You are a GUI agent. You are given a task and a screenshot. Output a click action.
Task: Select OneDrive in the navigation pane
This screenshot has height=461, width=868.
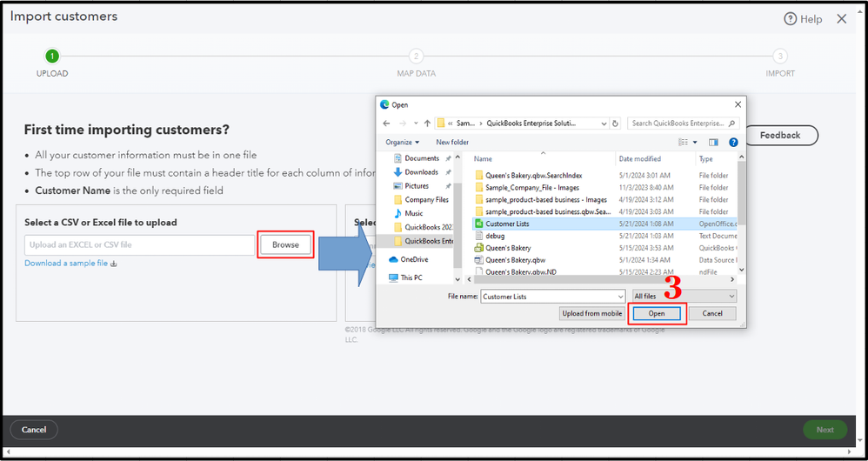(x=414, y=259)
